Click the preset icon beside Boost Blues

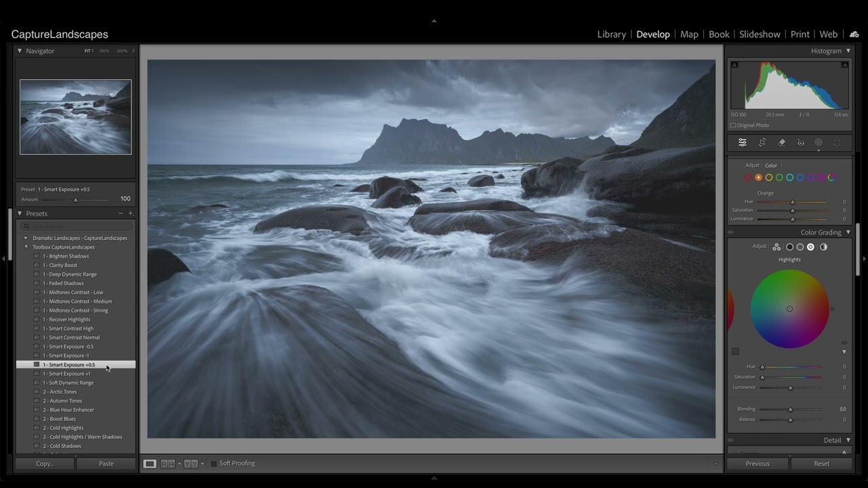point(37,419)
